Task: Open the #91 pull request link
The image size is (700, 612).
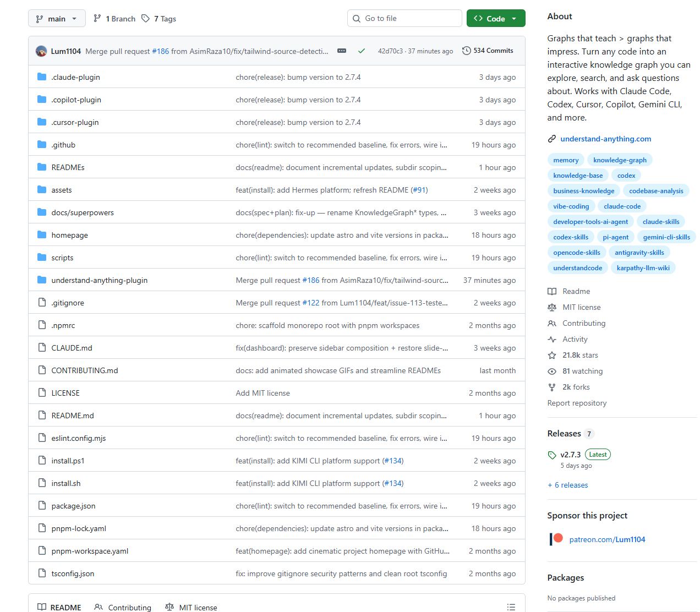Action: pos(419,190)
